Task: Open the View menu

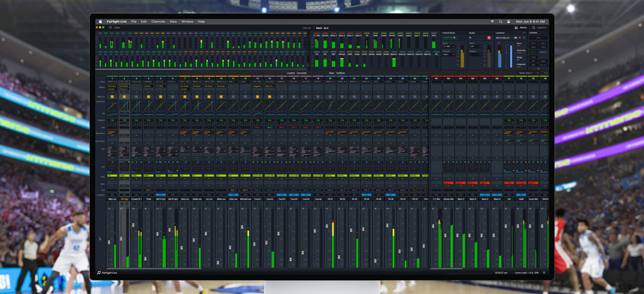Action: click(173, 21)
